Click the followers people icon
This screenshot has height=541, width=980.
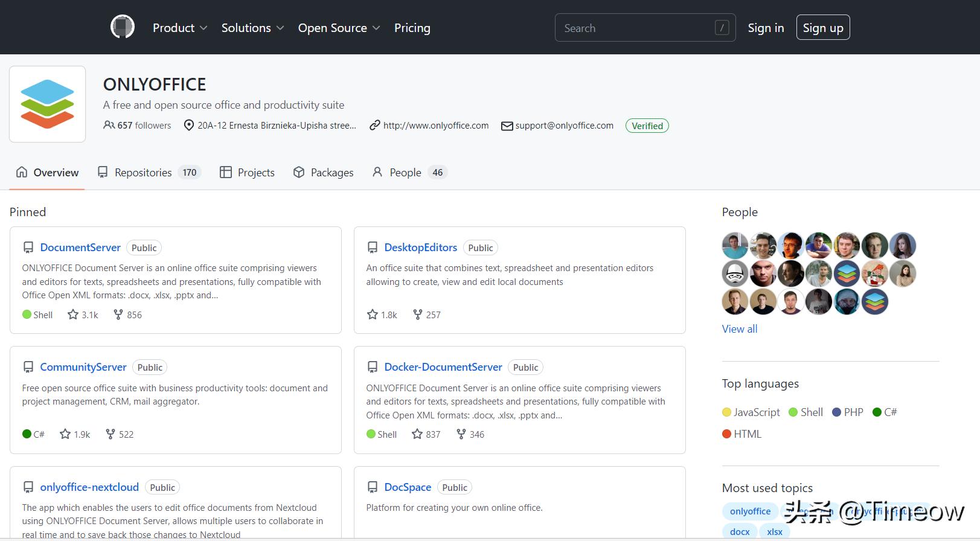pyautogui.click(x=109, y=126)
